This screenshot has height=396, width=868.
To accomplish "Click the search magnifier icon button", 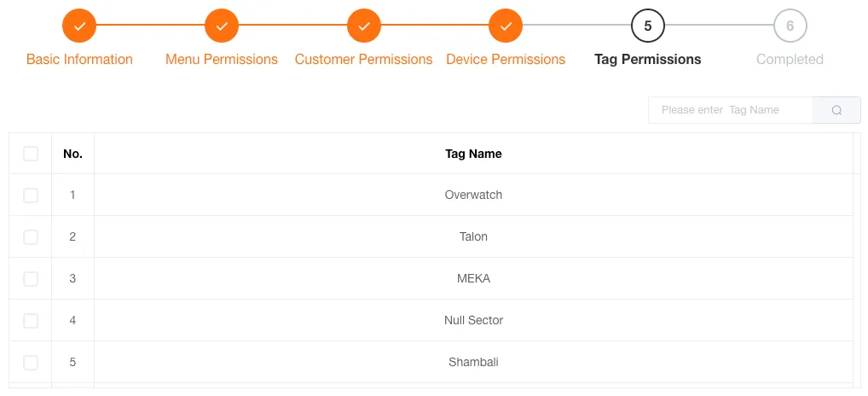I will (836, 110).
